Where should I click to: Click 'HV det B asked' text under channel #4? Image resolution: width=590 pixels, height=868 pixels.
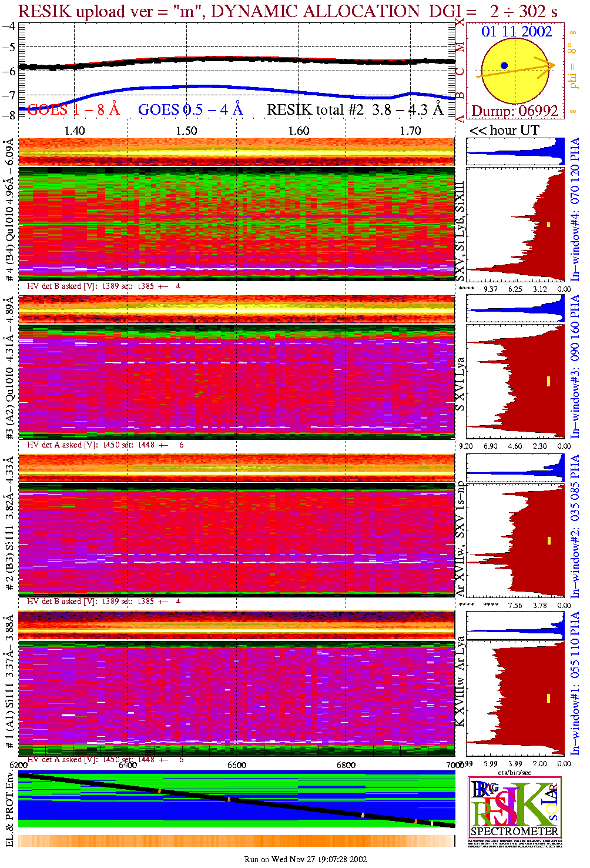point(54,286)
